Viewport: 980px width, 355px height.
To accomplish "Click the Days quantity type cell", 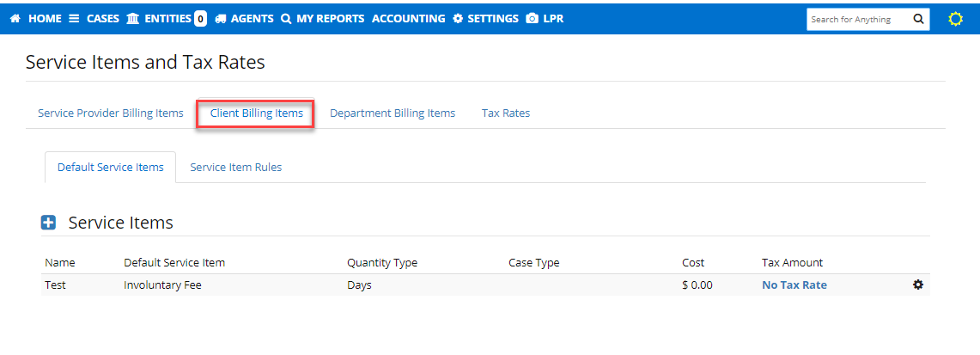I will point(359,285).
